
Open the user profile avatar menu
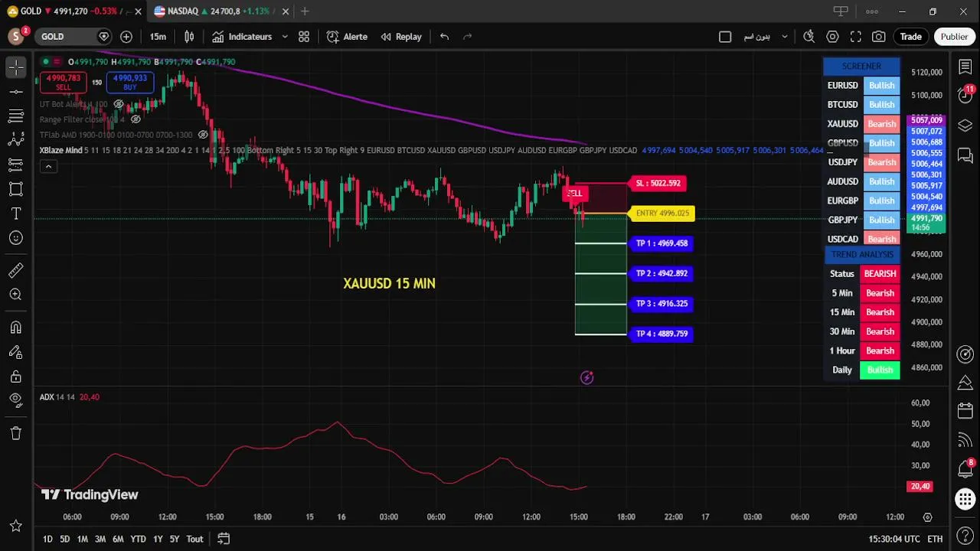[x=16, y=37]
